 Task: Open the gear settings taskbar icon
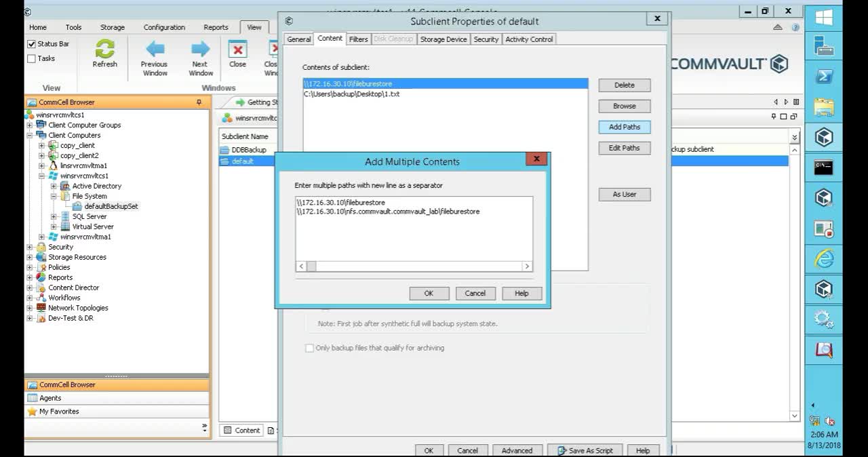[x=824, y=319]
